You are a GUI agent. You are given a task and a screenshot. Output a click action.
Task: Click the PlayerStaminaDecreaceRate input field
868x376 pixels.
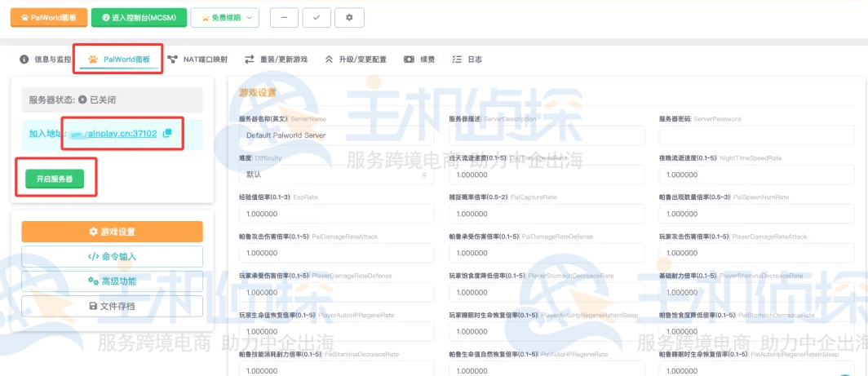click(x=757, y=292)
